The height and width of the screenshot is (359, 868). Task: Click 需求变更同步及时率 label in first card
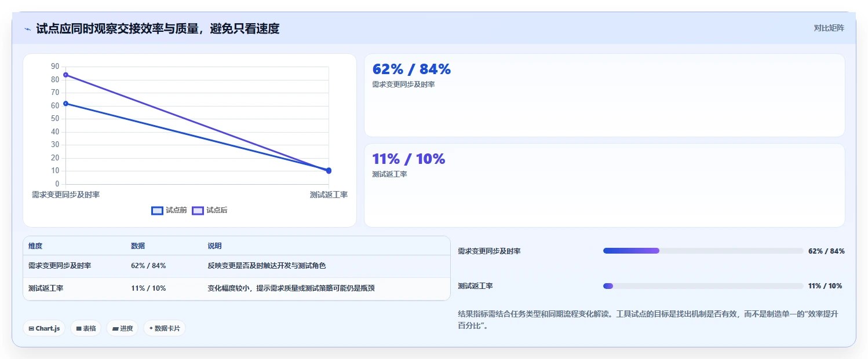click(403, 85)
